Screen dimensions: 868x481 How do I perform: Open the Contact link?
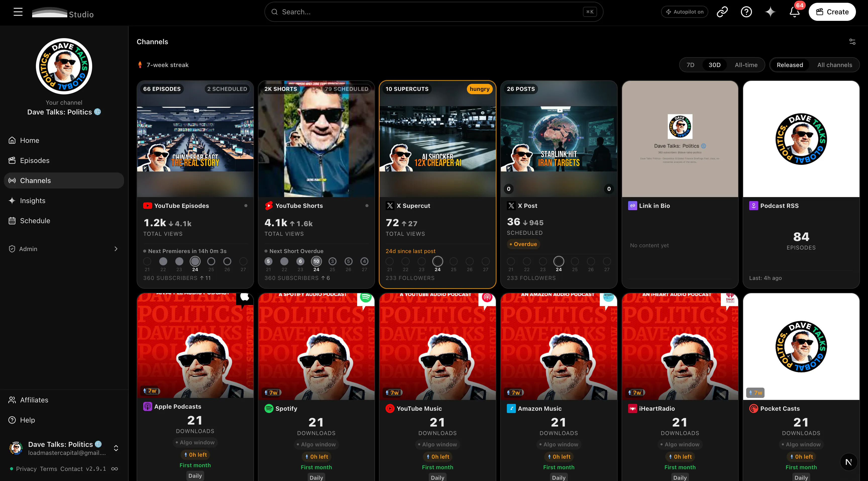tap(71, 468)
